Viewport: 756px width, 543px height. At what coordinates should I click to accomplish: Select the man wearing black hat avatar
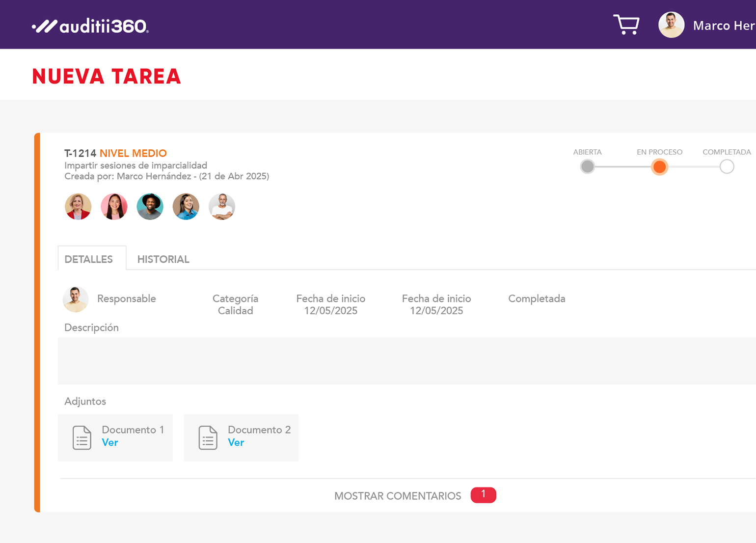tap(150, 207)
